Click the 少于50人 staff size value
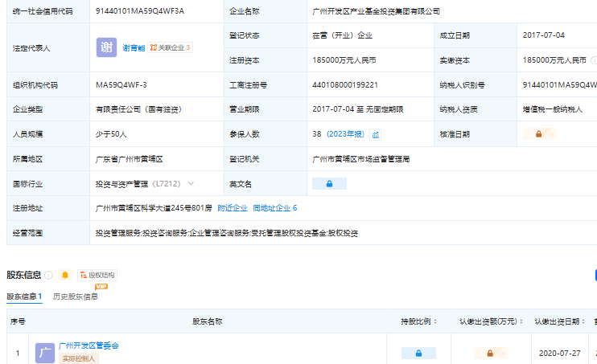Screen dimensions: 597x364 111,134
